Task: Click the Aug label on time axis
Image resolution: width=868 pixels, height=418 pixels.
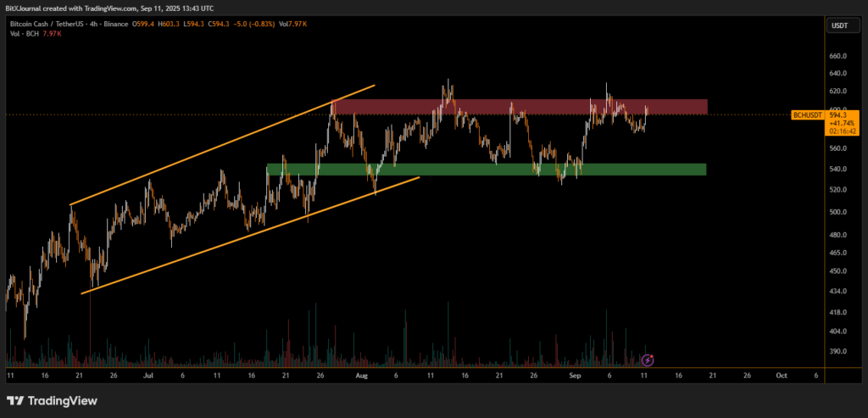Action: pyautogui.click(x=362, y=373)
